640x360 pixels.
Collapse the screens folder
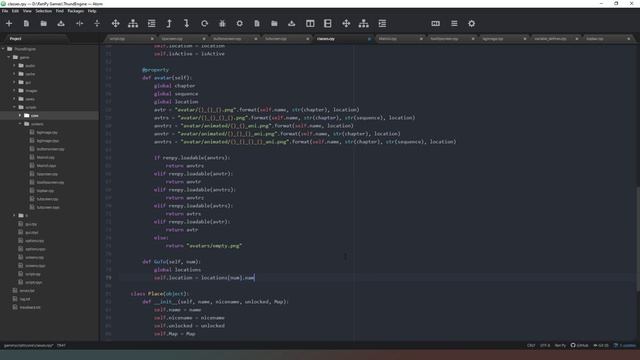pyautogui.click(x=20, y=124)
